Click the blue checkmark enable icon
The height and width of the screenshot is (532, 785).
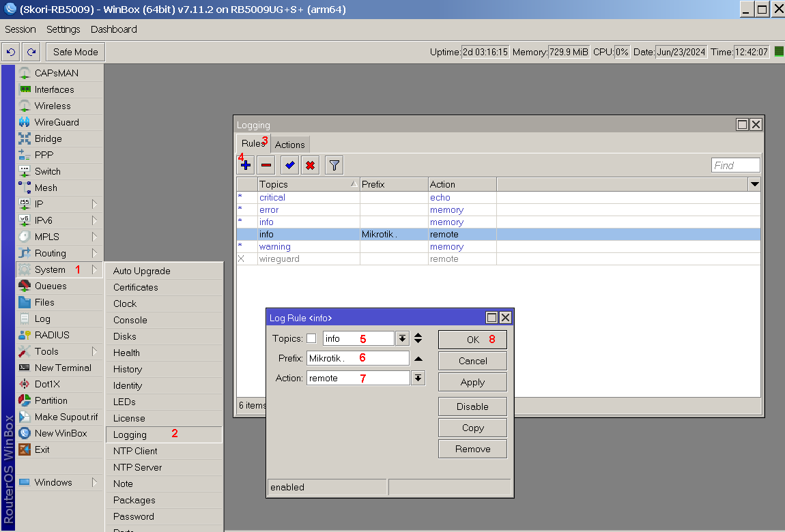(x=289, y=165)
